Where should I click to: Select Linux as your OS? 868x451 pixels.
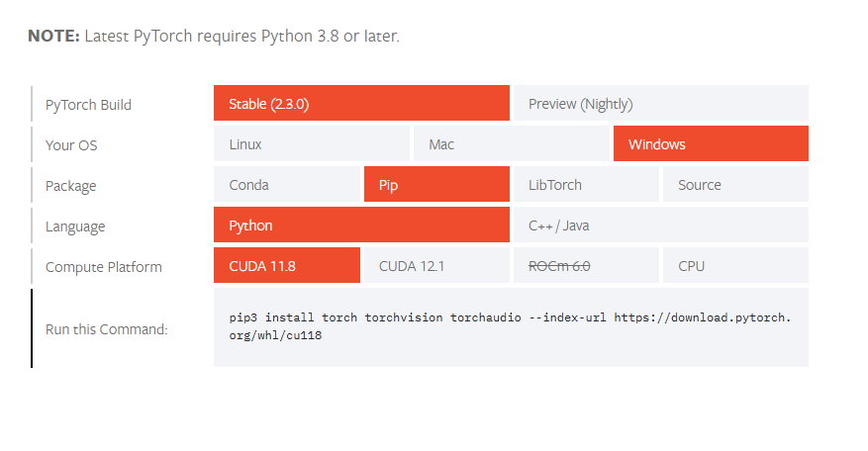point(312,143)
